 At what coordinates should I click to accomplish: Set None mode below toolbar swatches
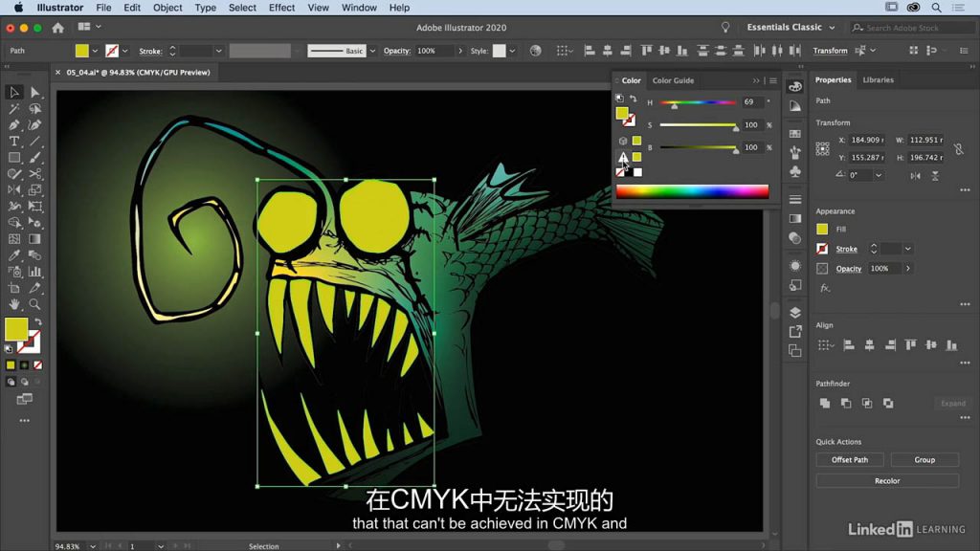pos(38,364)
